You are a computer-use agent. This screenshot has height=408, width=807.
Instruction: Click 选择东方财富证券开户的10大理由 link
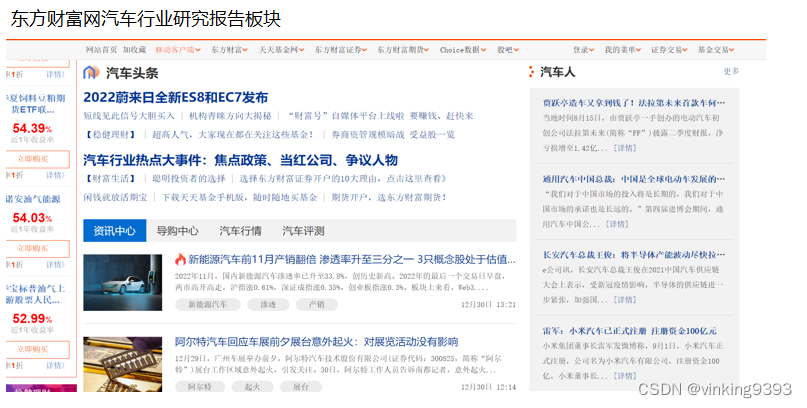click(343, 179)
